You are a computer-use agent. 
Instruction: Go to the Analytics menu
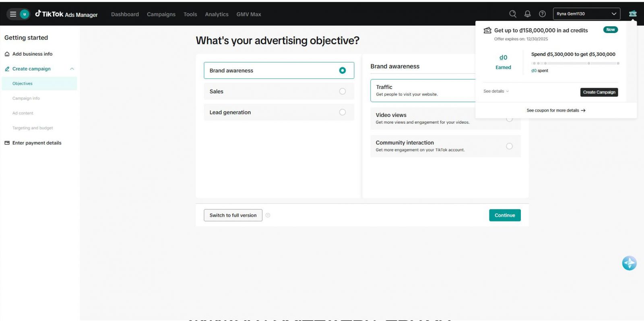[x=217, y=14]
